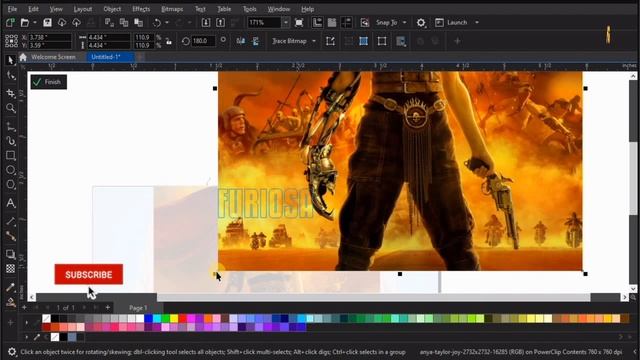
Task: Switch to the Welcome Screen tab
Action: tap(53, 57)
